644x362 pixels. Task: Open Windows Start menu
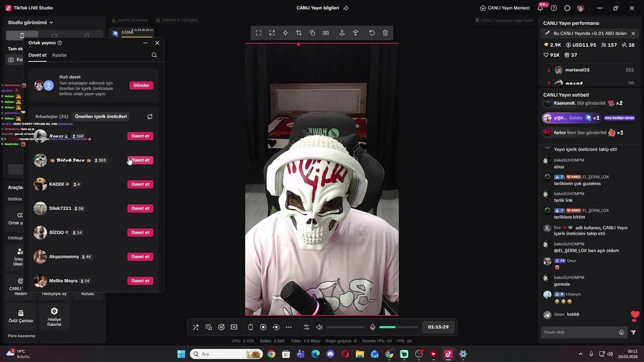[181, 354]
